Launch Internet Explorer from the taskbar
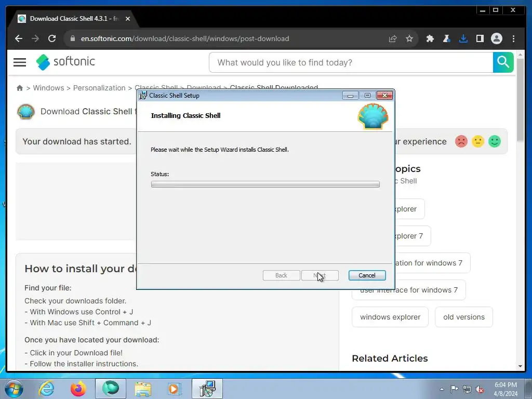Viewport: 532px width, 399px height. click(46, 389)
